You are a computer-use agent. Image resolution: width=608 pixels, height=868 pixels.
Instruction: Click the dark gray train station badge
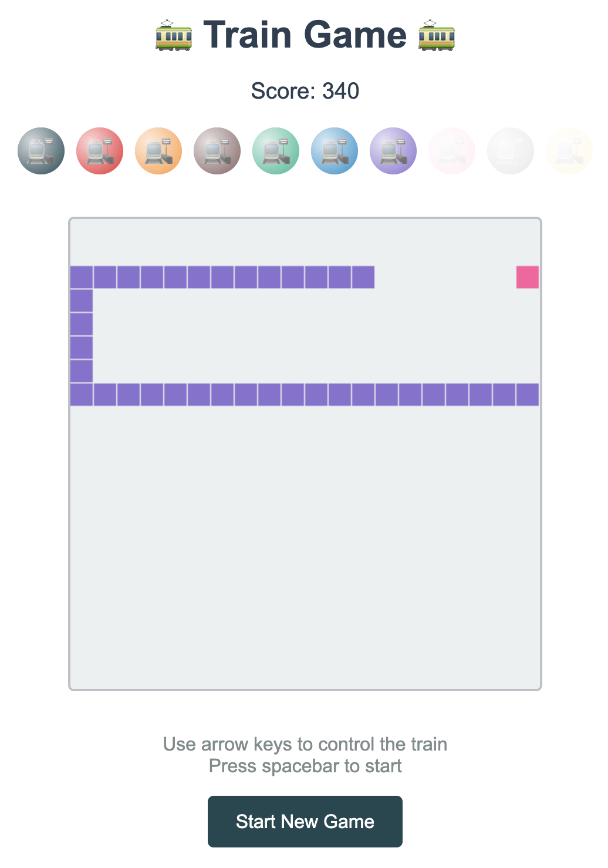tap(41, 151)
